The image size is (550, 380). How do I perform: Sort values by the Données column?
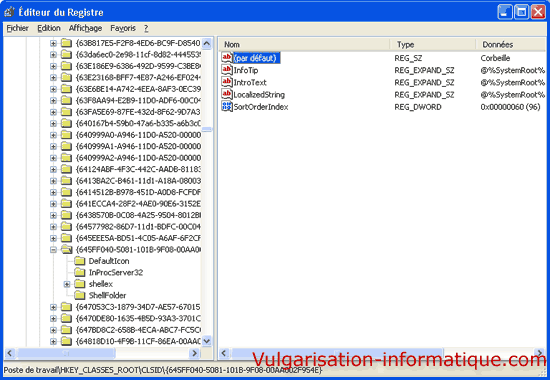(512, 45)
